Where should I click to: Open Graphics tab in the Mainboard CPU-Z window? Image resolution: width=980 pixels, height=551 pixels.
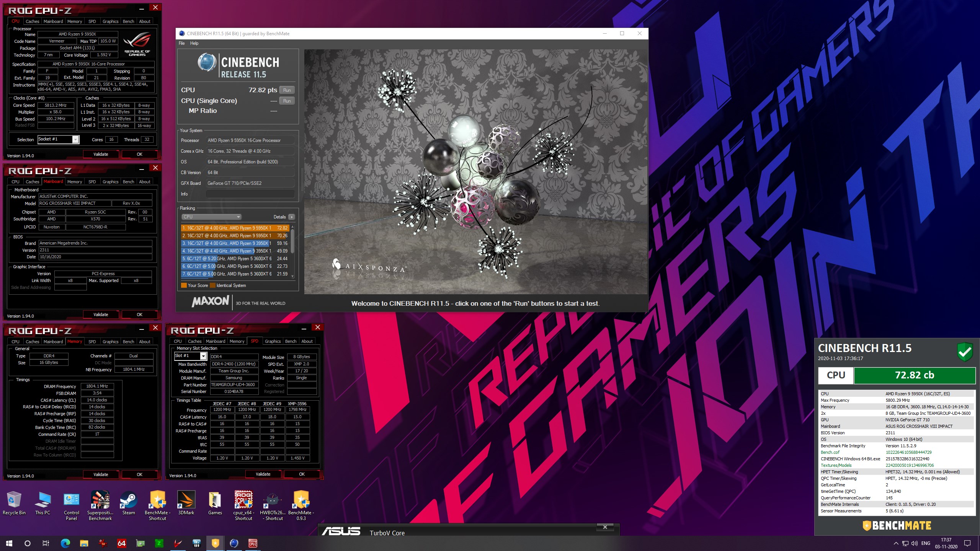(110, 182)
